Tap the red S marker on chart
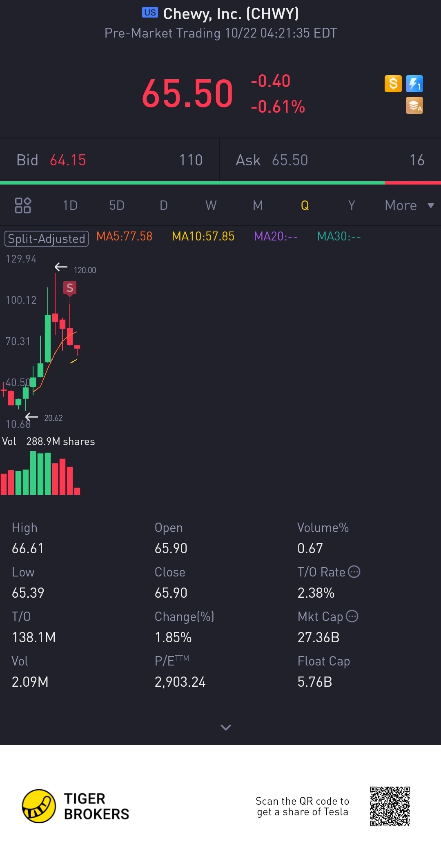 coord(70,288)
